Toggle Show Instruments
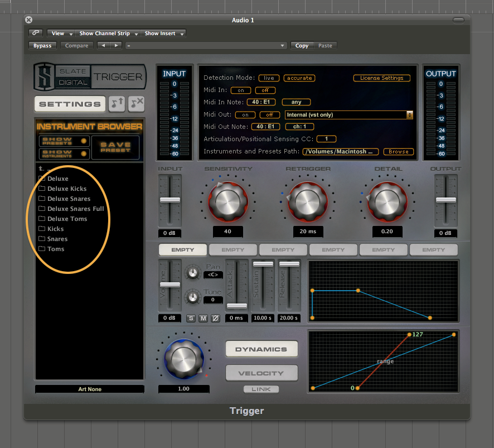Viewport: 494px width, 448px height. 64,153
